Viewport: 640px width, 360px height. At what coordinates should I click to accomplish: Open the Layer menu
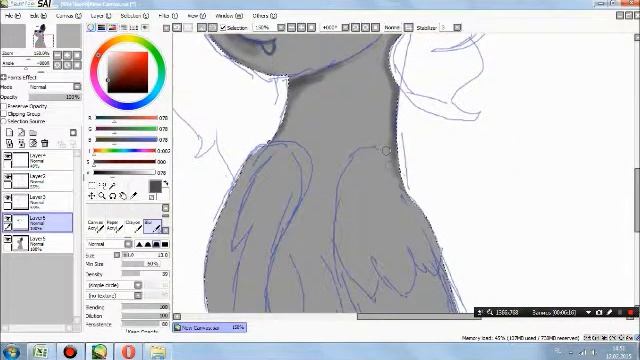pyautogui.click(x=100, y=16)
